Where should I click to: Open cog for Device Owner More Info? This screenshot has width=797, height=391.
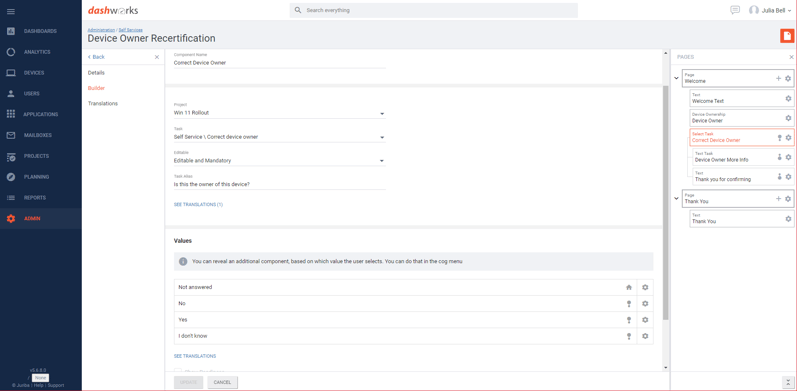[788, 157]
